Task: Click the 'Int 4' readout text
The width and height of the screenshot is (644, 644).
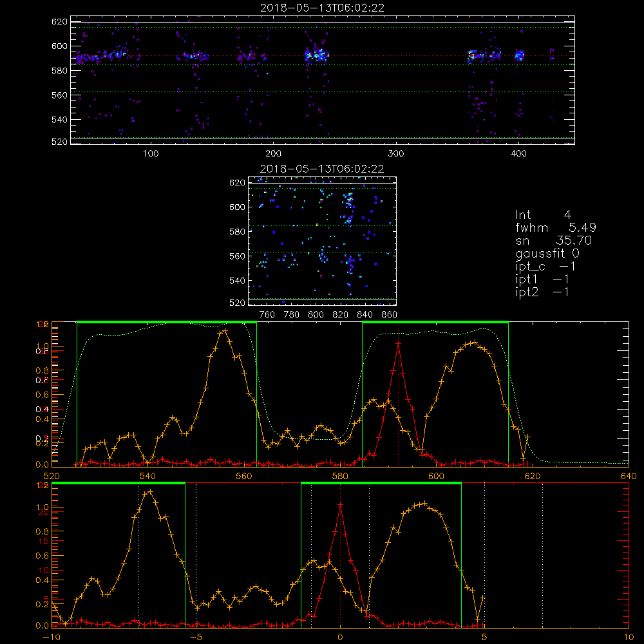Action: coord(543,215)
